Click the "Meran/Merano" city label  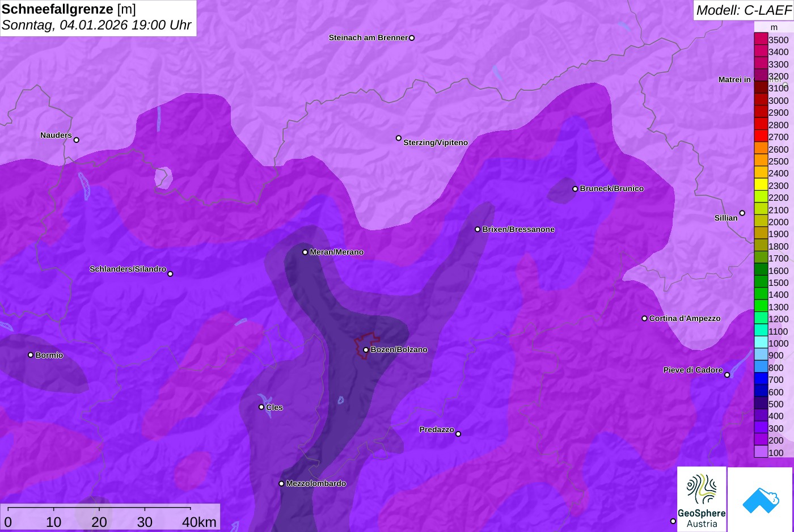[337, 252]
